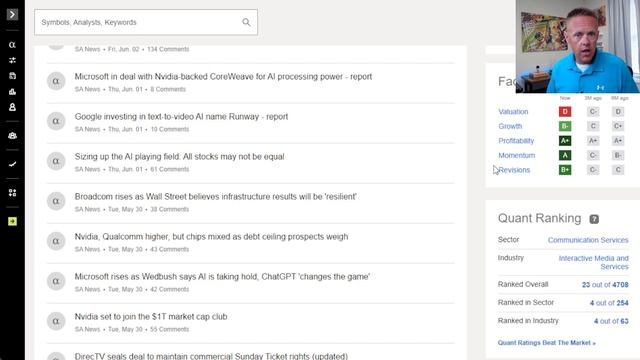The image size is (640, 360).
Task: Click the avatar icon beside Broadcom rises article
Action: pos(56,201)
